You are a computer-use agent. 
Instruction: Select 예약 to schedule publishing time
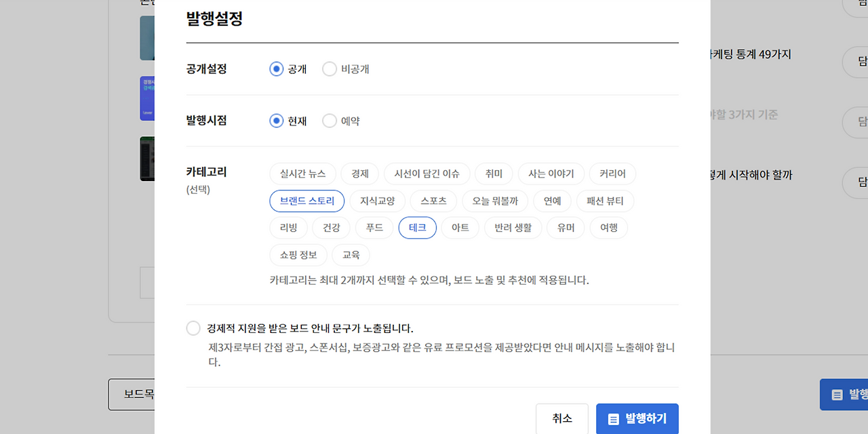point(330,120)
